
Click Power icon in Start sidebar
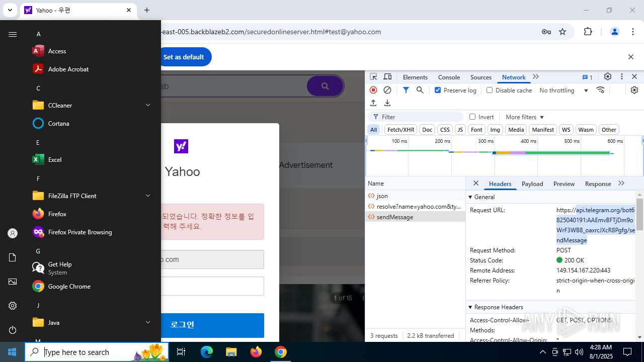pyautogui.click(x=13, y=330)
